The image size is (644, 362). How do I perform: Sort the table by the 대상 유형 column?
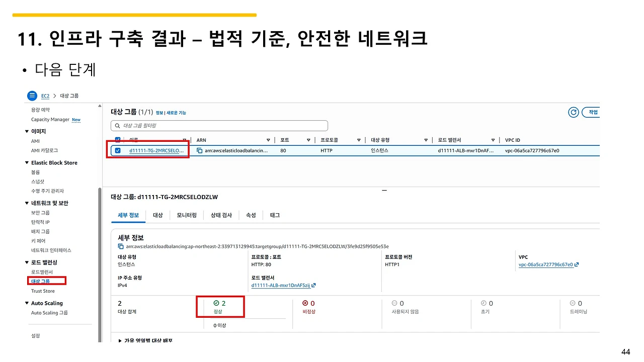[x=426, y=140]
